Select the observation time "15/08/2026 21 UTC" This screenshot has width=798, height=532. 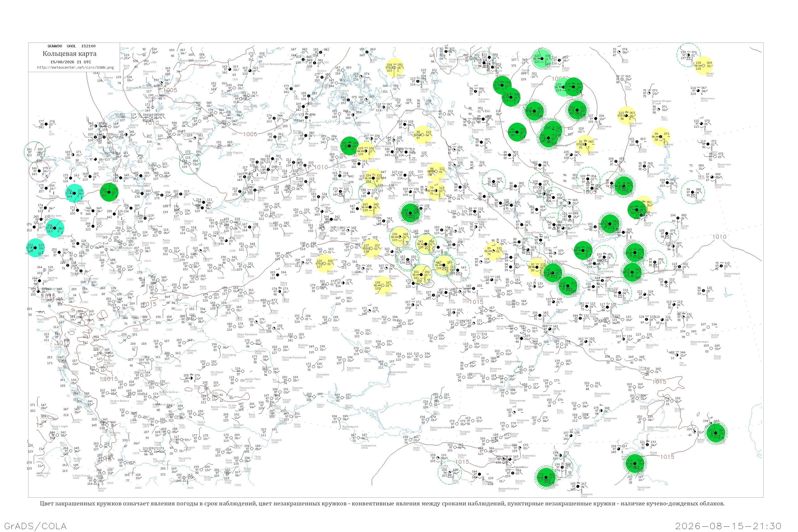[70, 62]
